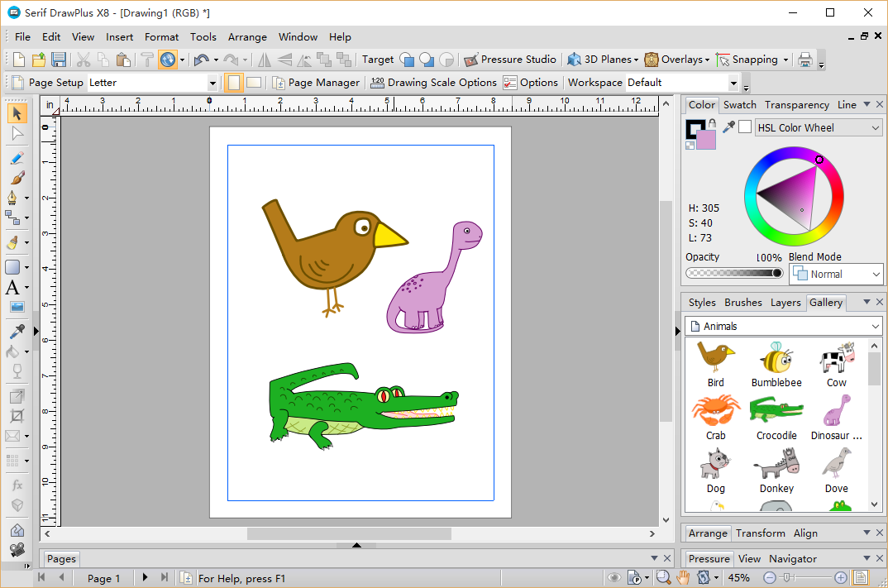Activate the Pan tool in the status bar

683,577
